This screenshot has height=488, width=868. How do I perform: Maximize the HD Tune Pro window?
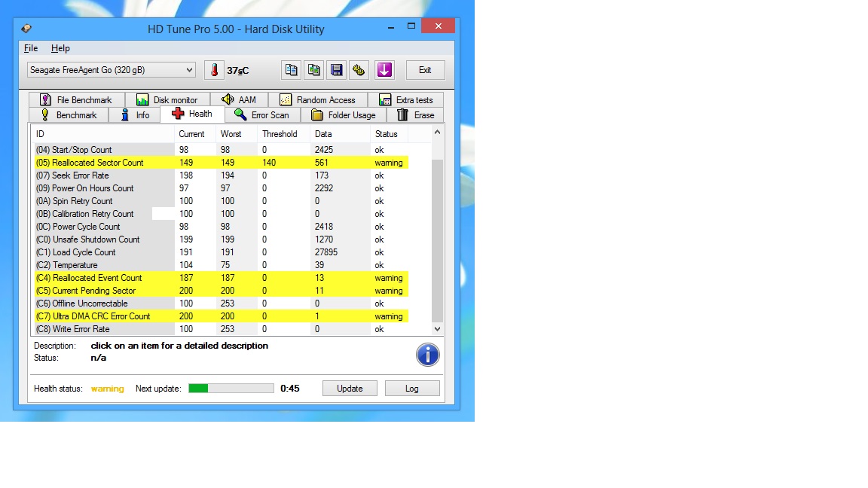411,26
